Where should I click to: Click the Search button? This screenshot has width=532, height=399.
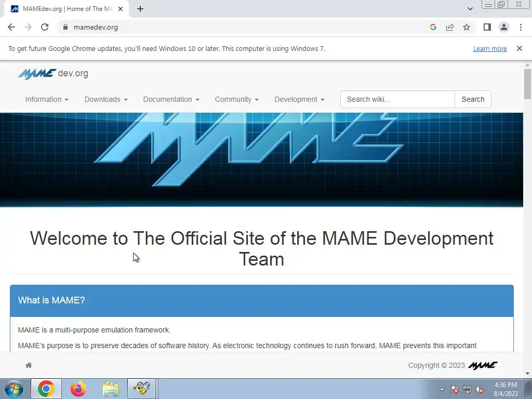click(x=473, y=99)
